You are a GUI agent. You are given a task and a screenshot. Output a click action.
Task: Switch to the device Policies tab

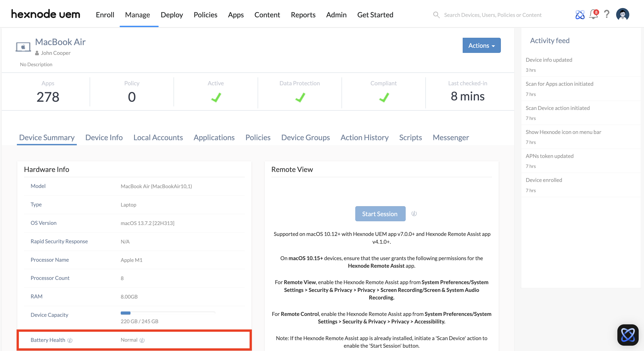(258, 137)
